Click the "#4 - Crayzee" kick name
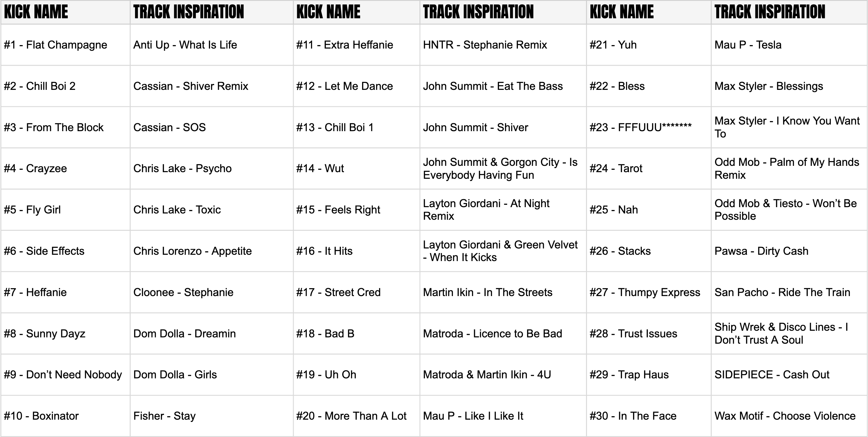The width and height of the screenshot is (868, 437). click(x=35, y=168)
